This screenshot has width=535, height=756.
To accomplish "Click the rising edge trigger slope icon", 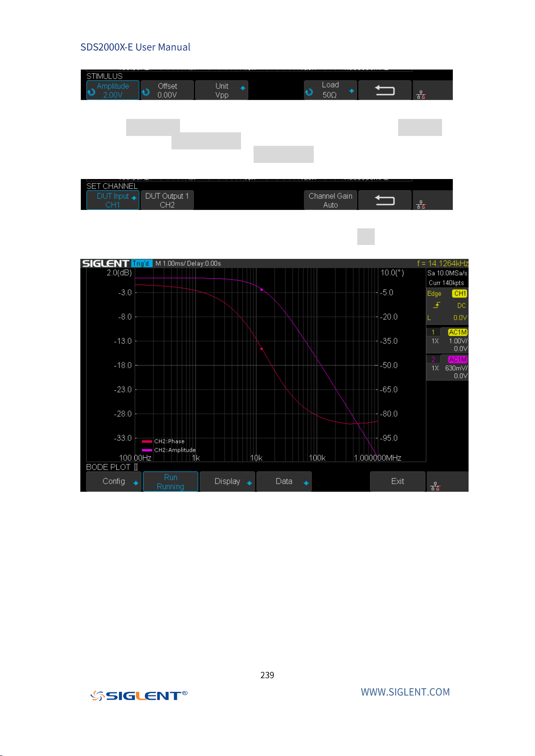I will pyautogui.click(x=437, y=305).
